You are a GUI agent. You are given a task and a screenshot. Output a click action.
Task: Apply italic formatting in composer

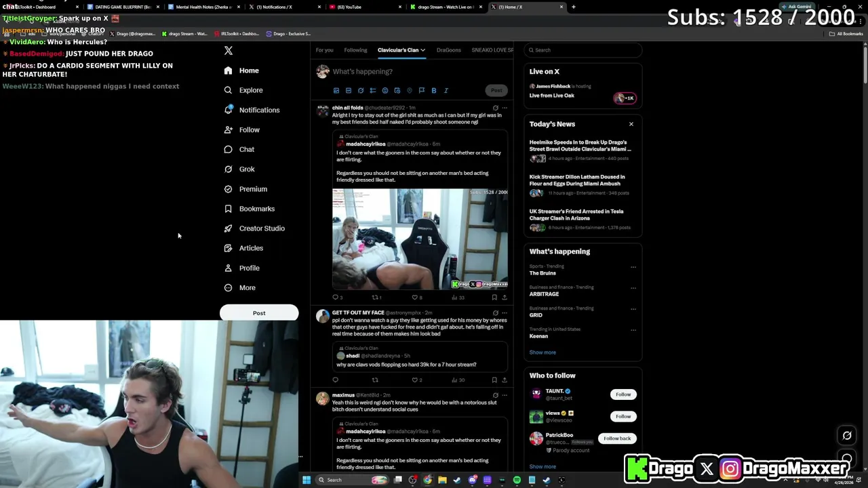point(446,90)
